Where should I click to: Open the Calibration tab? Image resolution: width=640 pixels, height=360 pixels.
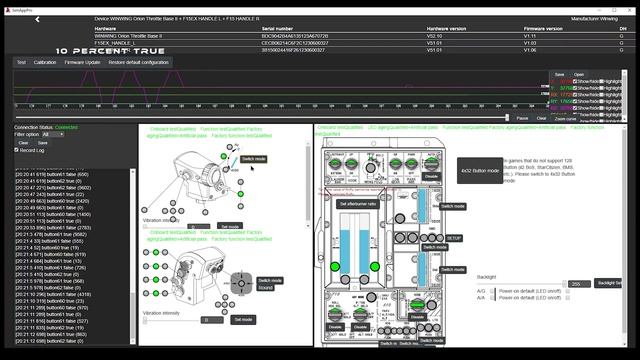(45, 62)
